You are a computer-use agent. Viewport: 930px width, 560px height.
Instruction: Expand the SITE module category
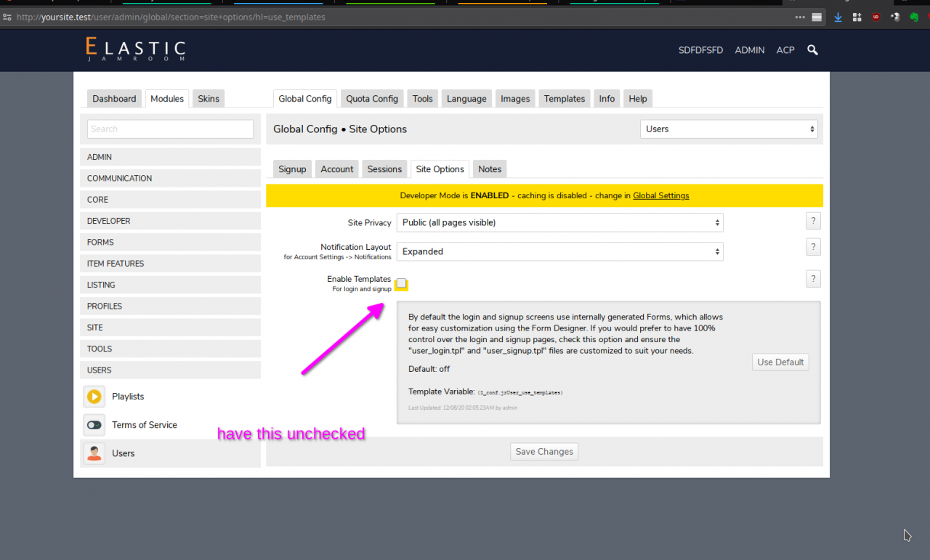[x=170, y=328]
